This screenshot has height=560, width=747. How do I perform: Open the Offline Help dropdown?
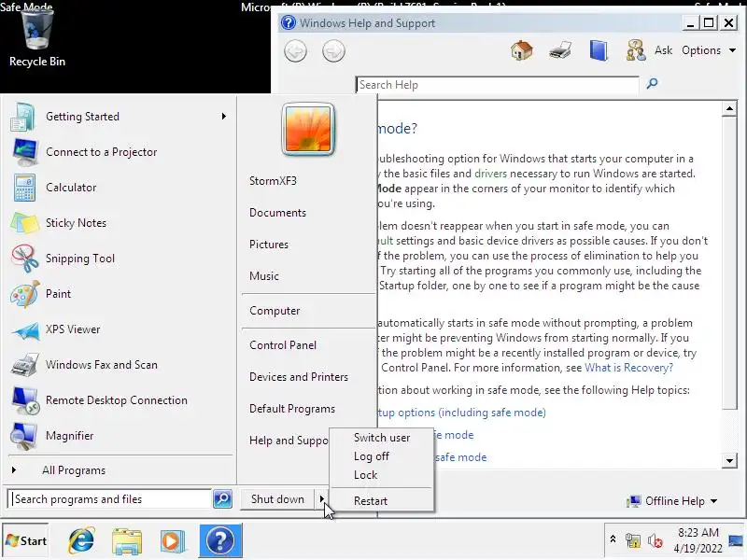tap(672, 501)
